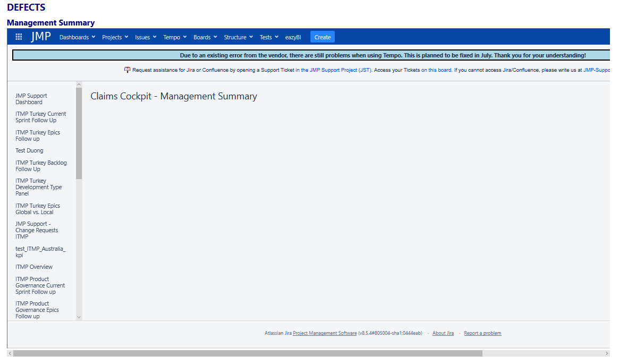Select ITMP Turkey Epics Global vs. Local
The width and height of the screenshot is (619, 364).
38,209
